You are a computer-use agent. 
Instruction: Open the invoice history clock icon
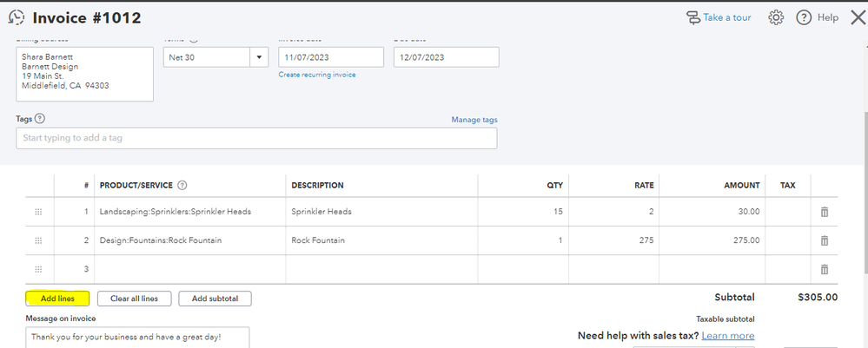click(16, 17)
